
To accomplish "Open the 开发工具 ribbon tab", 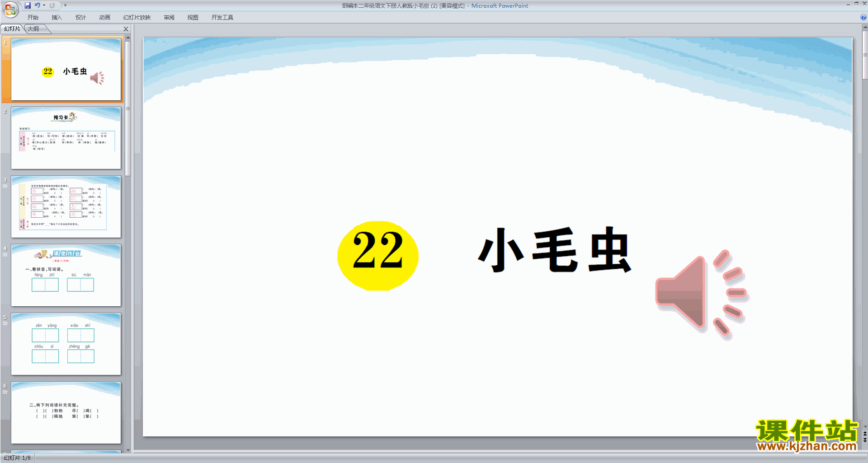I will 222,18.
